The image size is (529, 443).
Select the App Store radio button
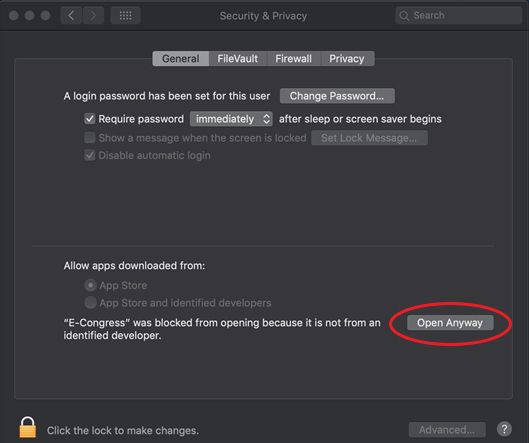(x=90, y=285)
